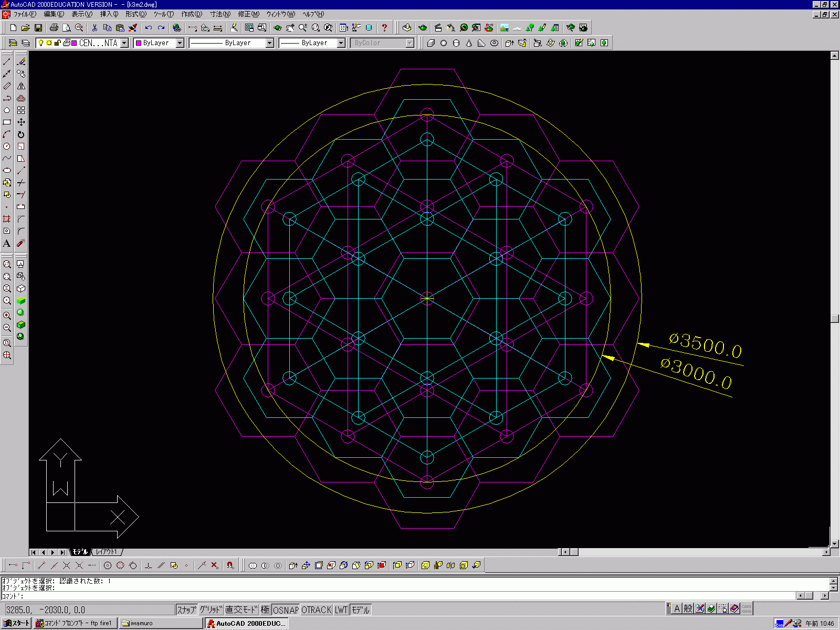840x630 pixels.
Task: Expand the linetype ByLayer dropdown
Action: click(x=270, y=43)
